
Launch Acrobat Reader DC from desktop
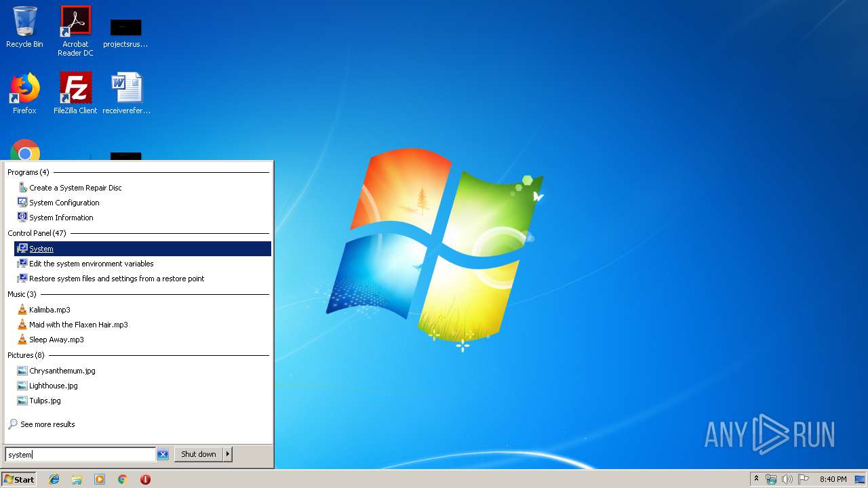point(75,30)
